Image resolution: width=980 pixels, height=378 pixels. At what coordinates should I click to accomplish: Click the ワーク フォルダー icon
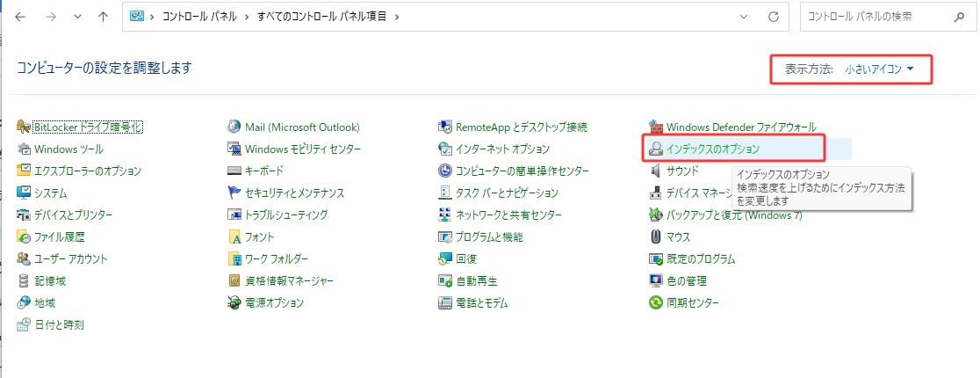click(234, 259)
